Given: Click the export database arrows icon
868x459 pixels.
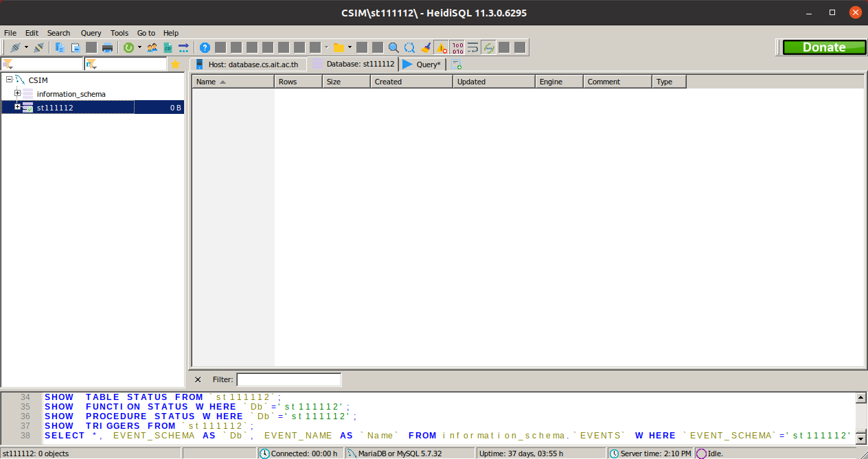Looking at the screenshot, I should click(x=183, y=47).
